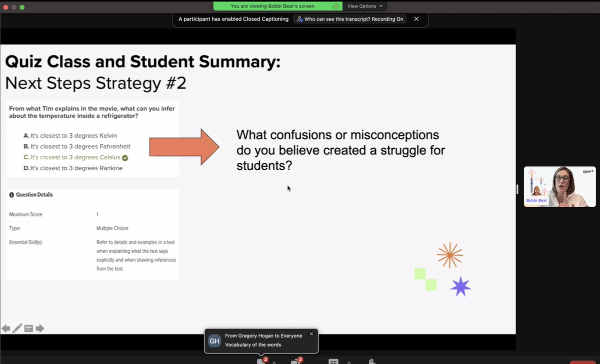Open the View Options dropdown
Image resolution: width=600 pixels, height=364 pixels.
365,6
